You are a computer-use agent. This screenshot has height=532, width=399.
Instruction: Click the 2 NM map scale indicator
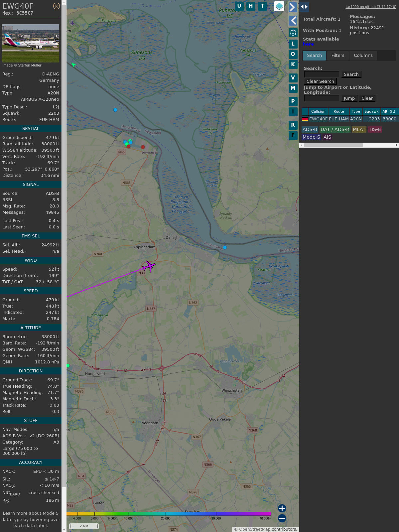click(84, 526)
